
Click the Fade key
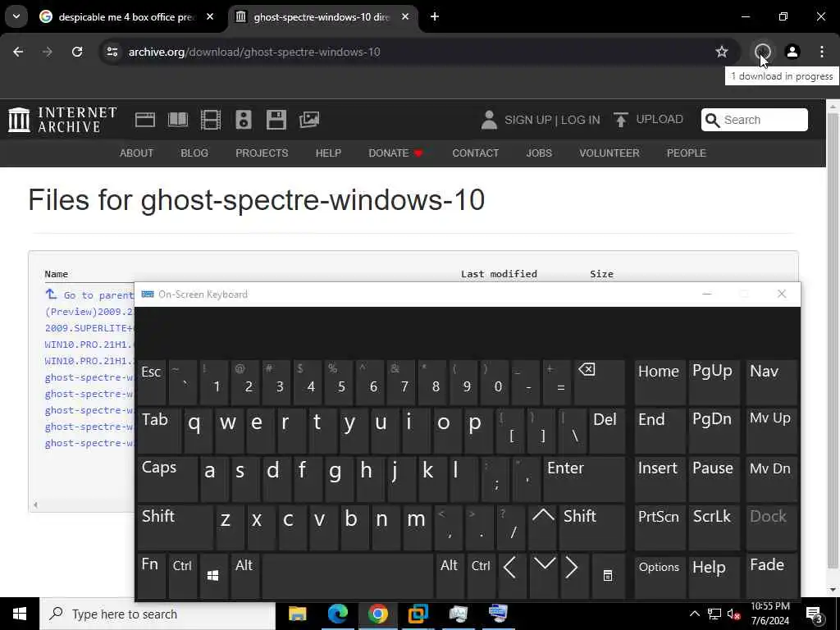[772, 576]
